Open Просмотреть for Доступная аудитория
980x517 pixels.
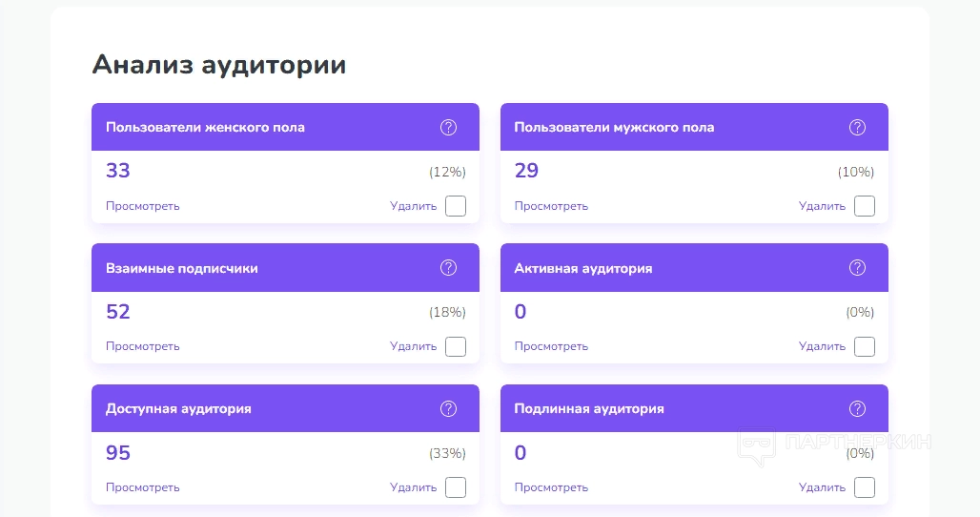coord(143,487)
